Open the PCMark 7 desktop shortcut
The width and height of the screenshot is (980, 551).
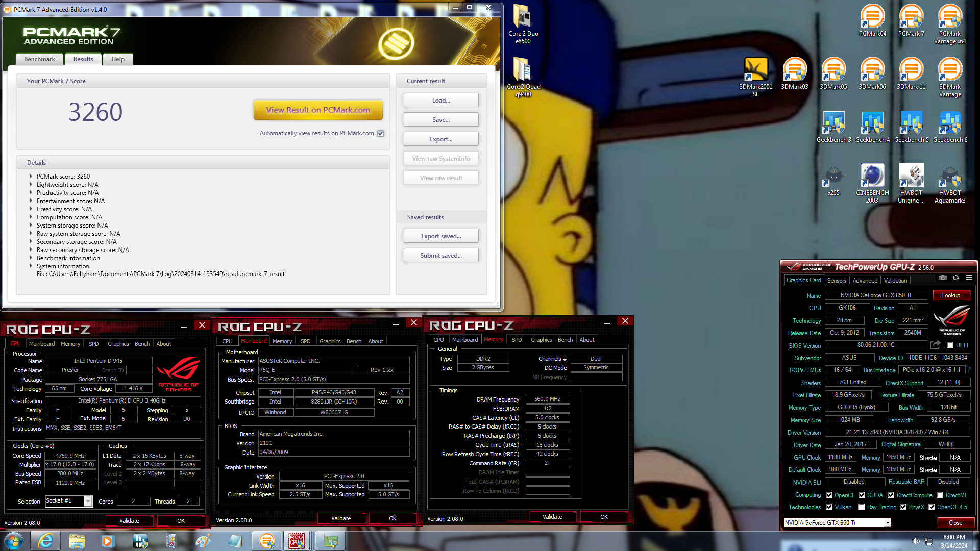911,20
